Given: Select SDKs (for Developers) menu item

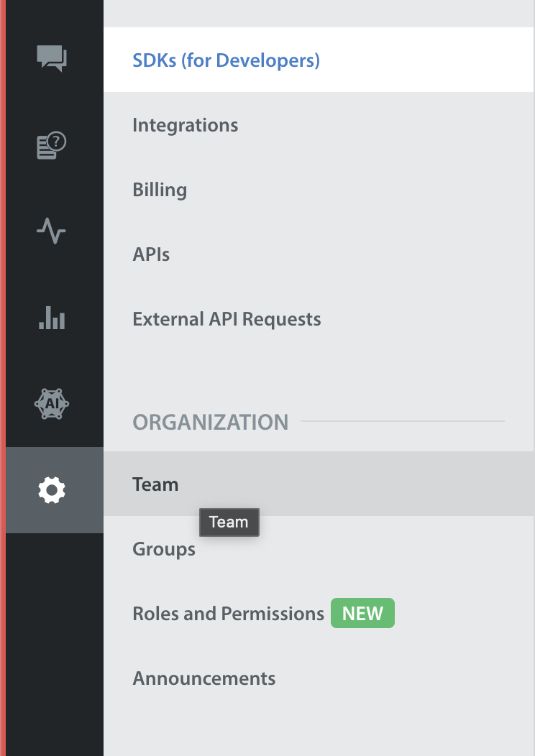Looking at the screenshot, I should tap(319, 60).
